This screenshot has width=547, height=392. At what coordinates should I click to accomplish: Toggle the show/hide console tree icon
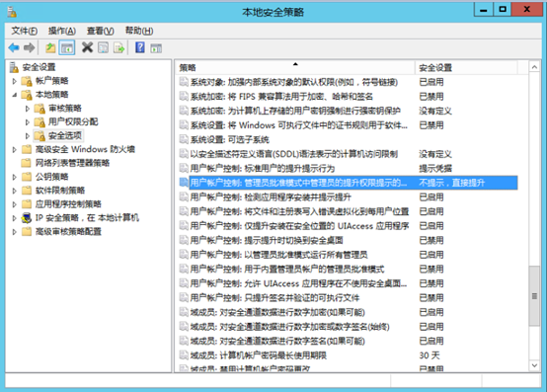pos(67,47)
